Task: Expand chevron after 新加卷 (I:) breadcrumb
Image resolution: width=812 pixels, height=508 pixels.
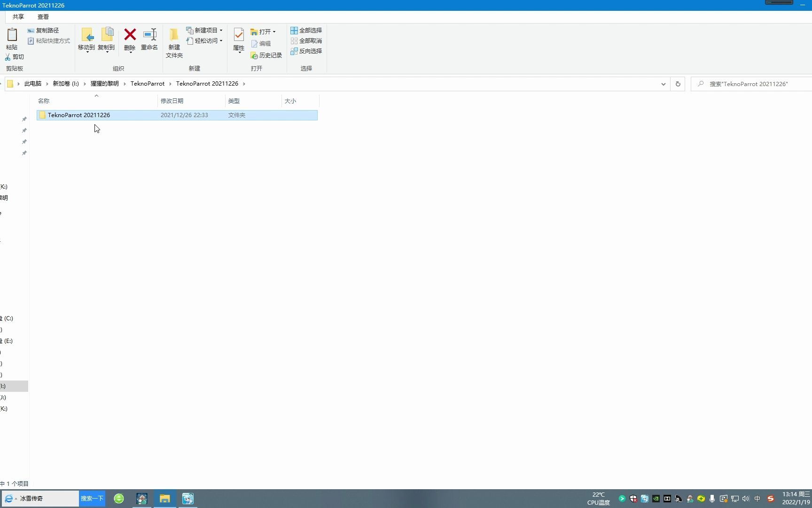Action: 85,84
